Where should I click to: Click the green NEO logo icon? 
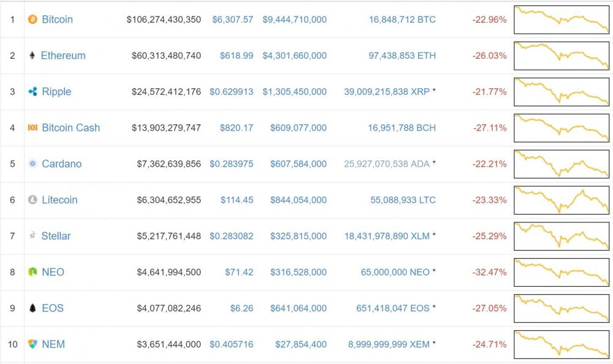pyautogui.click(x=32, y=272)
